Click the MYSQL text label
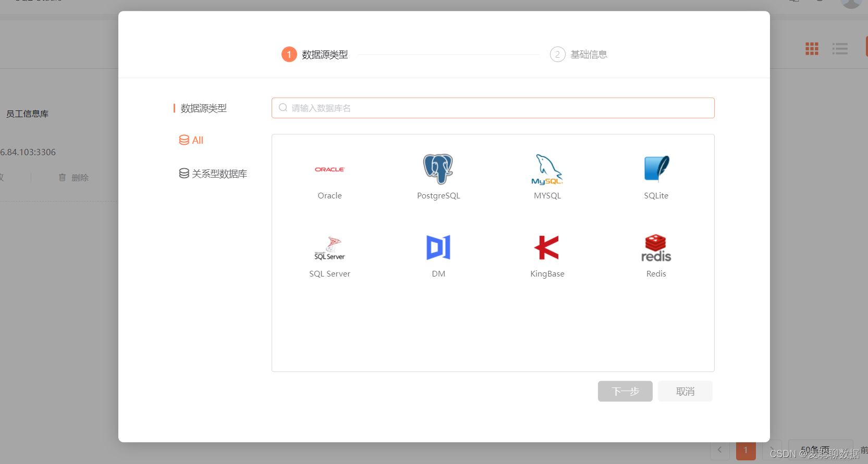This screenshot has width=868, height=464. click(x=547, y=196)
